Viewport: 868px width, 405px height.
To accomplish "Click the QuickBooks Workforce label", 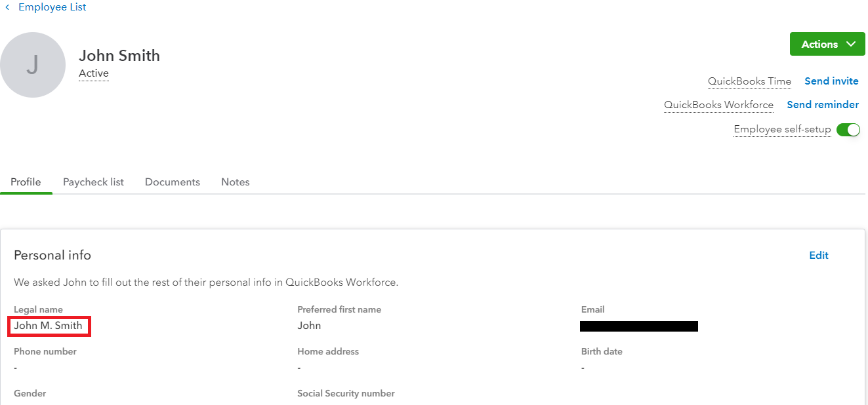I will pos(718,105).
